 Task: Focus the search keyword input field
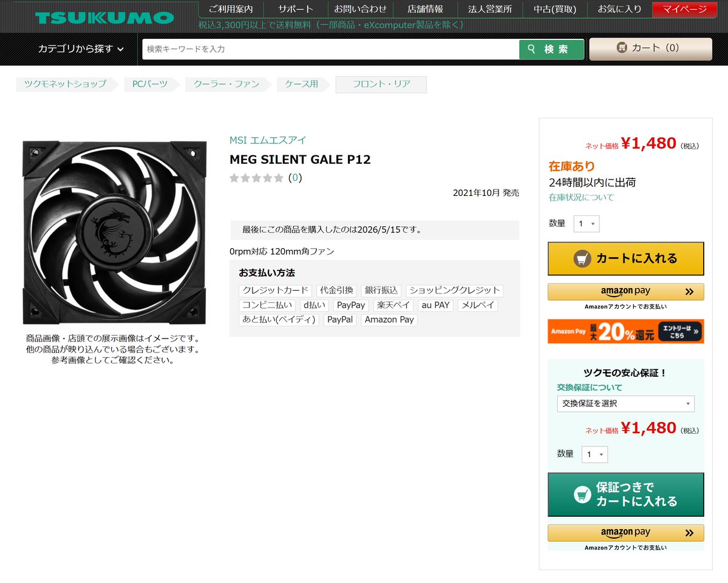pos(330,49)
